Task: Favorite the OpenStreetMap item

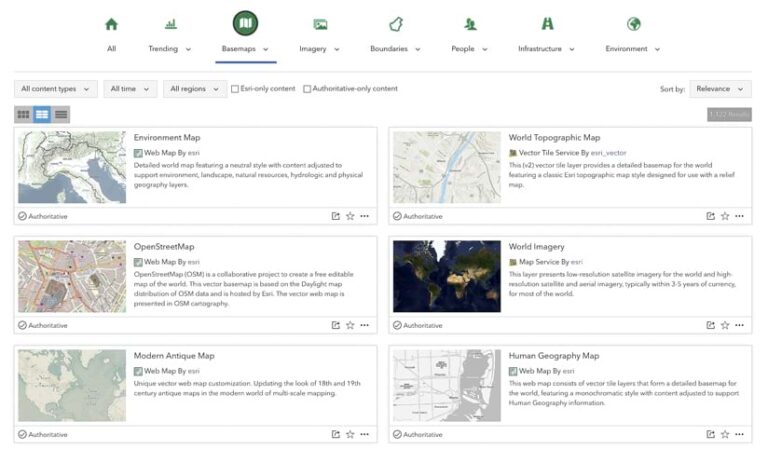Action: tap(350, 325)
